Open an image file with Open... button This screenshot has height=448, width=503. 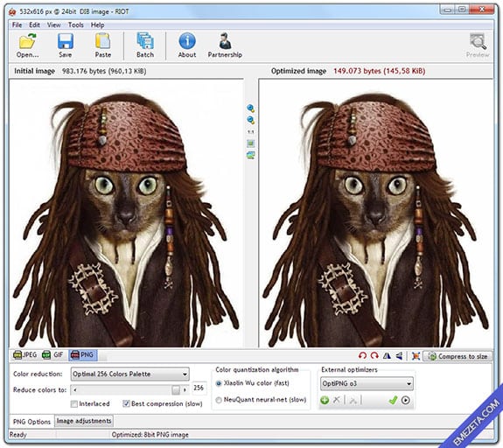point(28,45)
